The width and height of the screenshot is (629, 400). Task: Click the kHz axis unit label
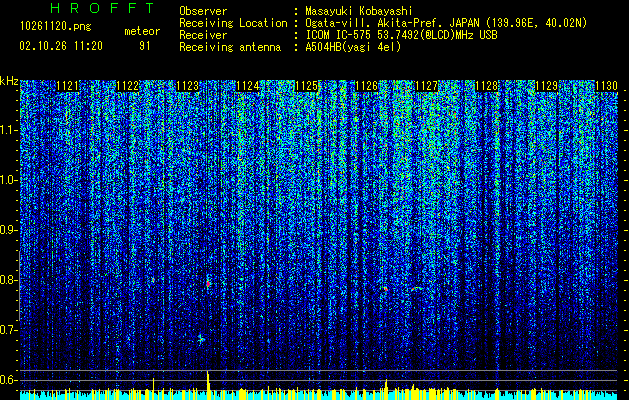coord(9,81)
